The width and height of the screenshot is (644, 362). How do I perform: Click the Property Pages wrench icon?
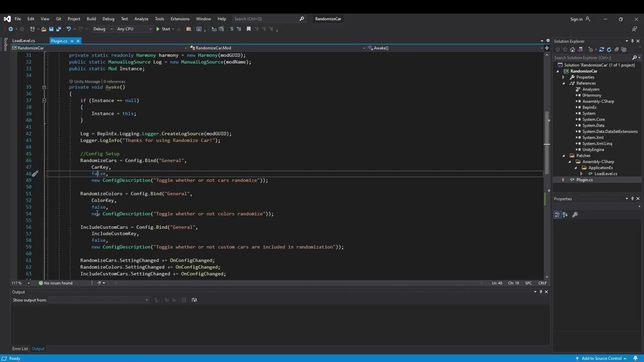(x=575, y=215)
